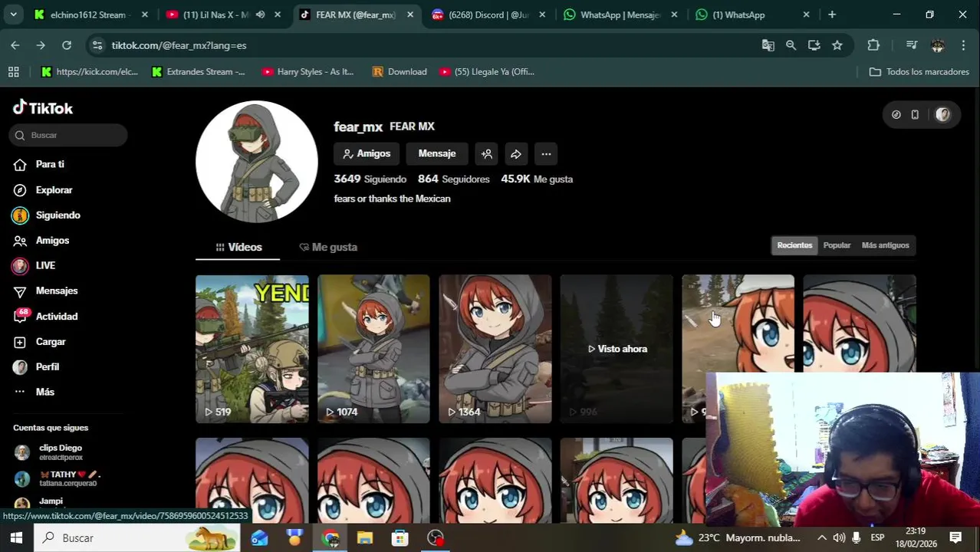The width and height of the screenshot is (980, 552).
Task: Open the Chrome three-dot menu
Action: 963,45
